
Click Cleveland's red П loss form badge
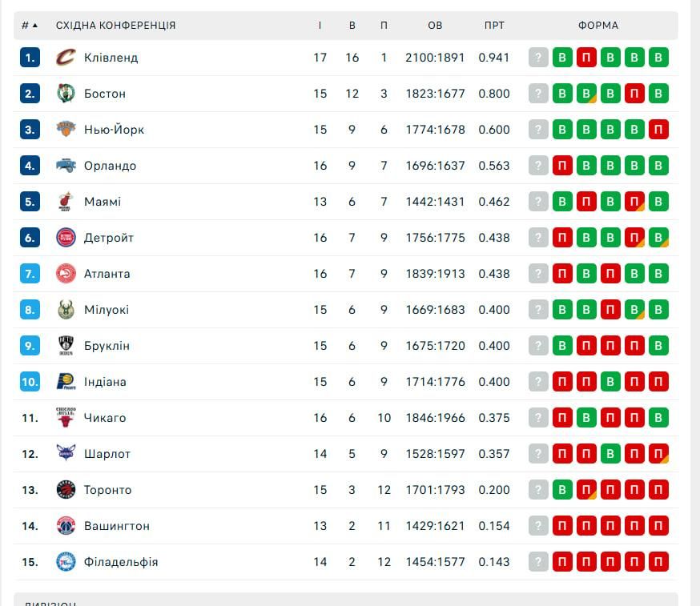click(586, 58)
